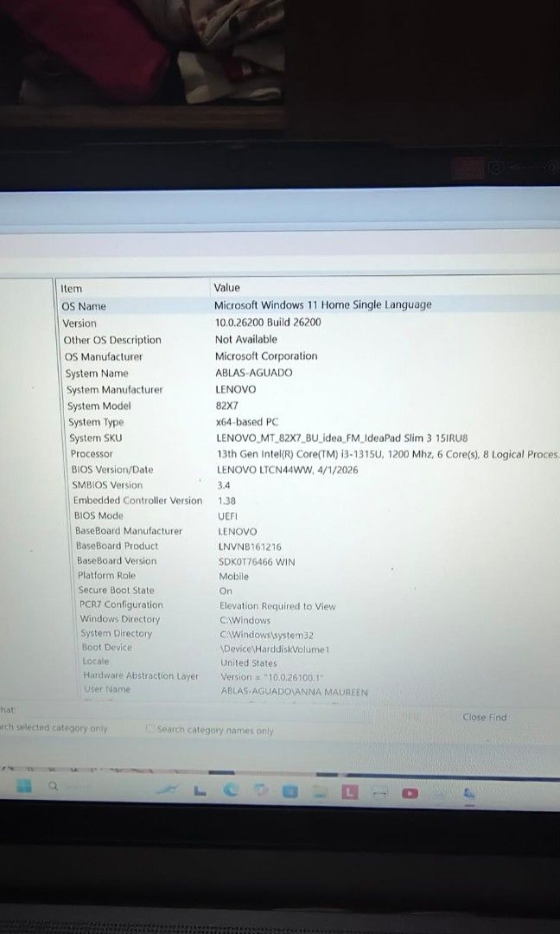Select the Version row
The height and width of the screenshot is (934, 560).
click(x=309, y=323)
